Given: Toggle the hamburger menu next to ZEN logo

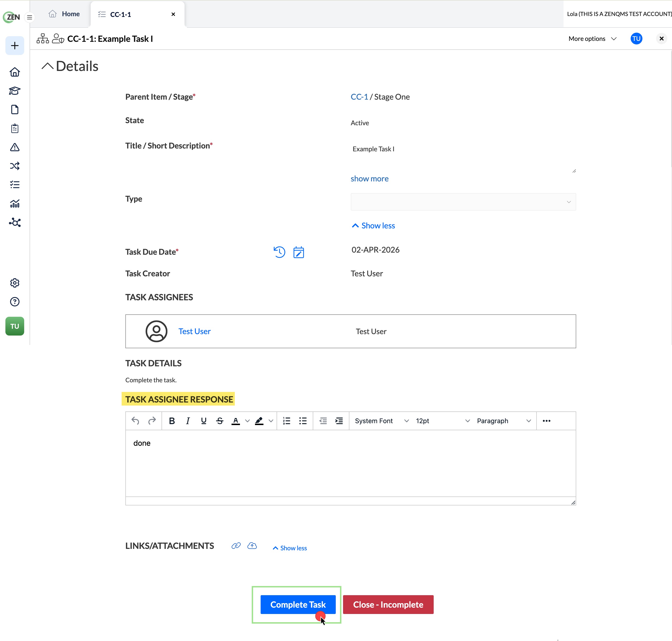Looking at the screenshot, I should pyautogui.click(x=30, y=17).
